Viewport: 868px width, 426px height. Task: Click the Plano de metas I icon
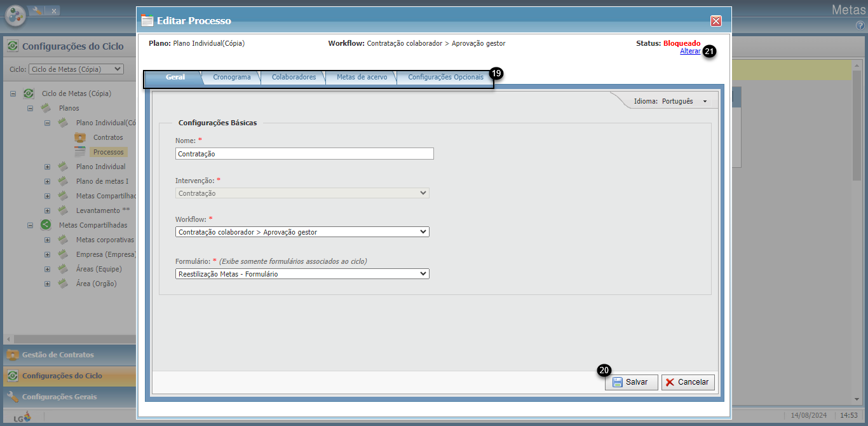point(63,181)
